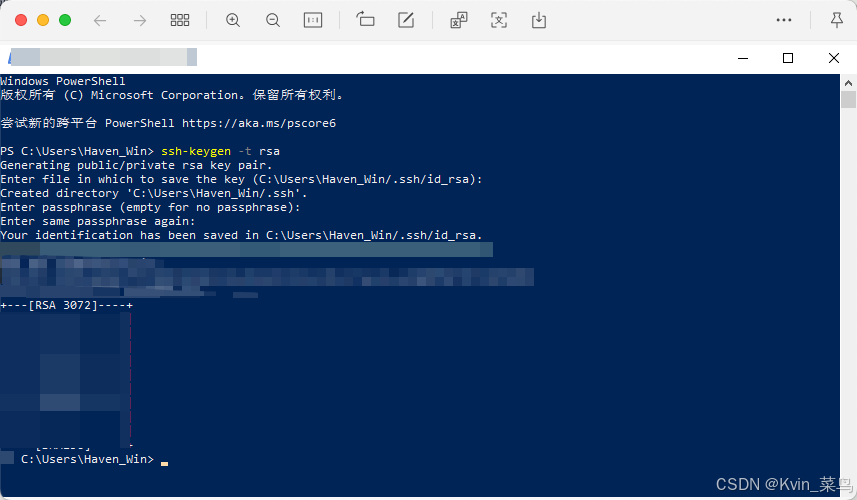Open the edit/markup tool
The image size is (857, 500).
coord(406,20)
